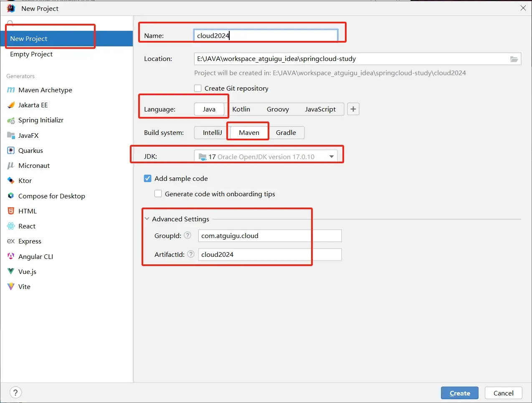Collapse the Advanced Settings section
The width and height of the screenshot is (532, 403).
(x=147, y=219)
